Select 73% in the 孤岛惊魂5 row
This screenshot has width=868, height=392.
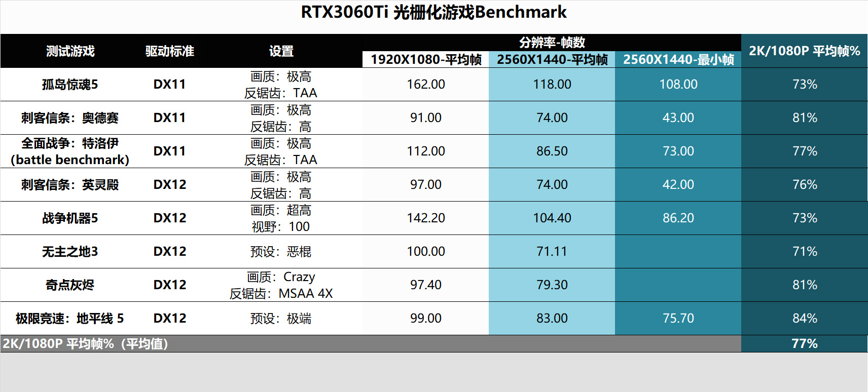click(805, 85)
